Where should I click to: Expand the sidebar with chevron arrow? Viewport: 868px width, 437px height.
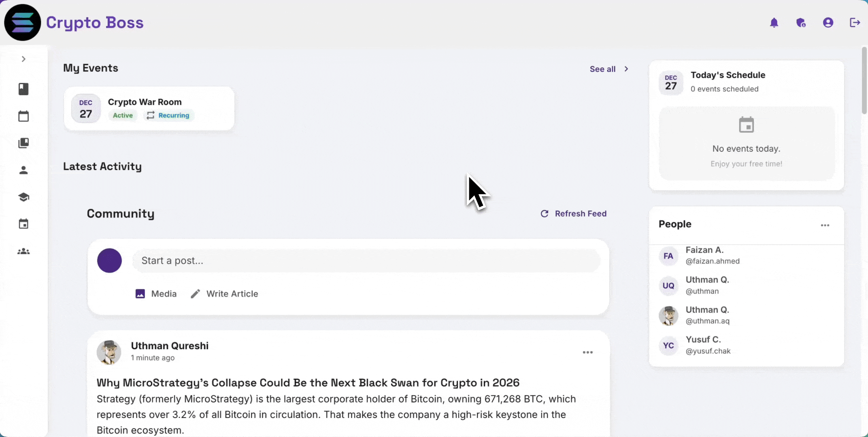[x=23, y=59]
